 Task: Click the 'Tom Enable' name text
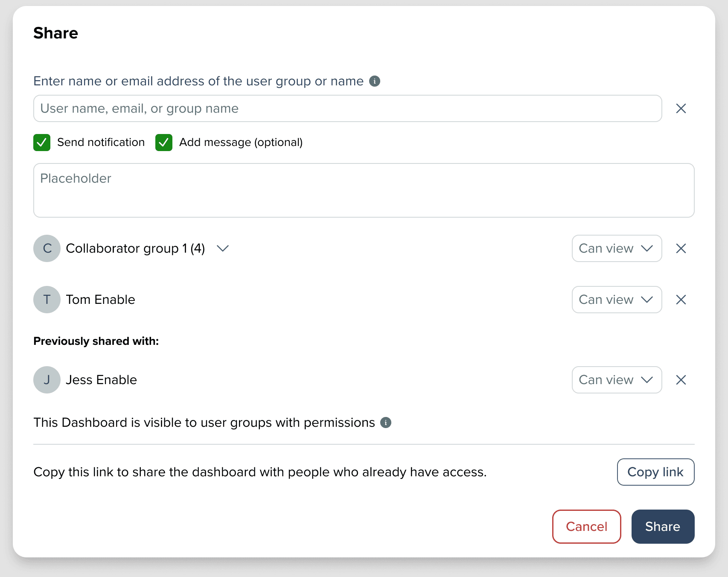[x=100, y=300]
